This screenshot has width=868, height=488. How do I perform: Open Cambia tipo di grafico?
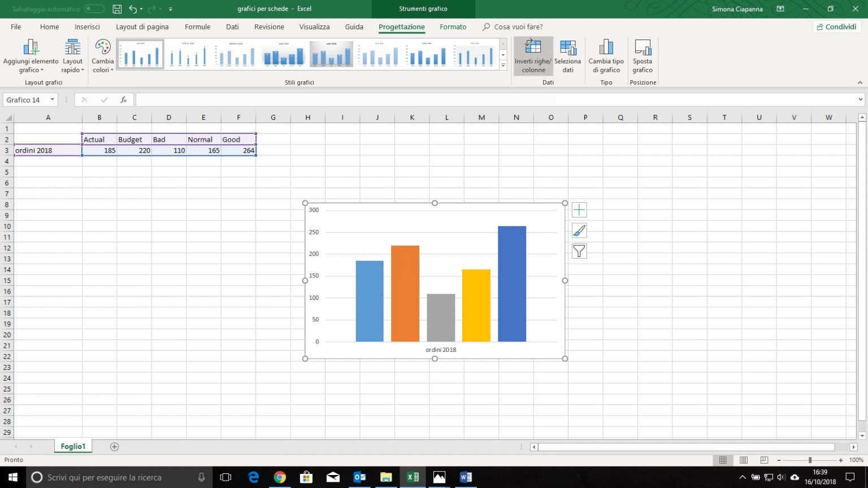pos(605,55)
